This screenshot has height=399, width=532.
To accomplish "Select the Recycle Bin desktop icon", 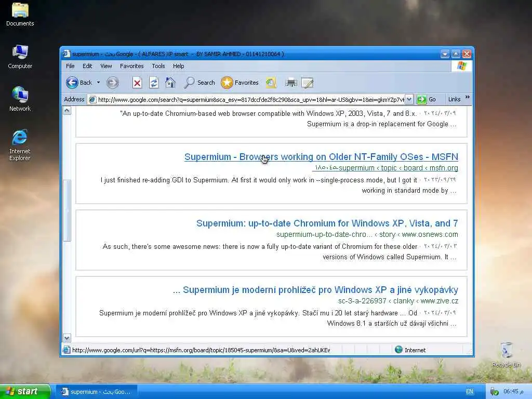I will [x=506, y=354].
